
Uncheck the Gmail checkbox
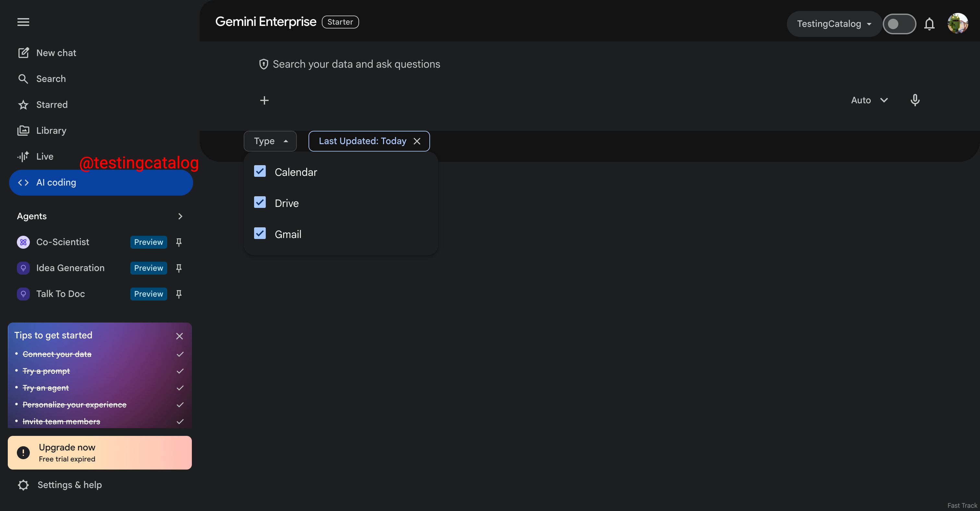(260, 233)
